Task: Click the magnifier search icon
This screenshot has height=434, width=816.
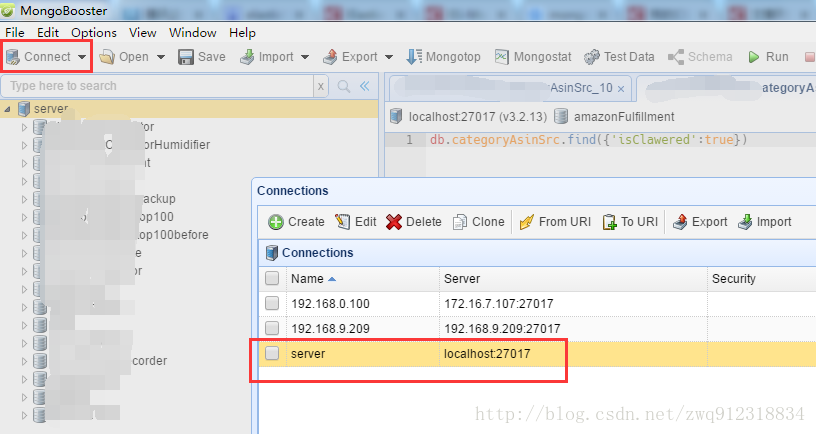Action: click(x=344, y=86)
